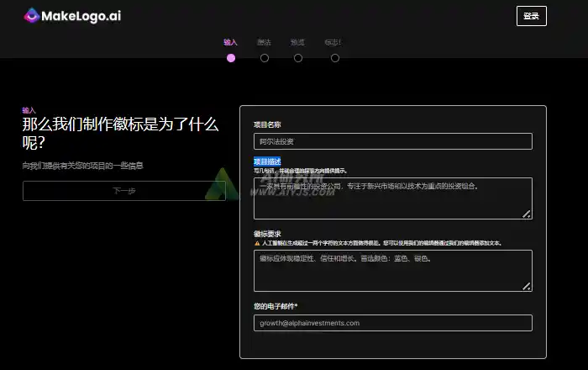Screen dimensions: 588x370
Task: Click the email address input field
Action: pyautogui.click(x=392, y=323)
